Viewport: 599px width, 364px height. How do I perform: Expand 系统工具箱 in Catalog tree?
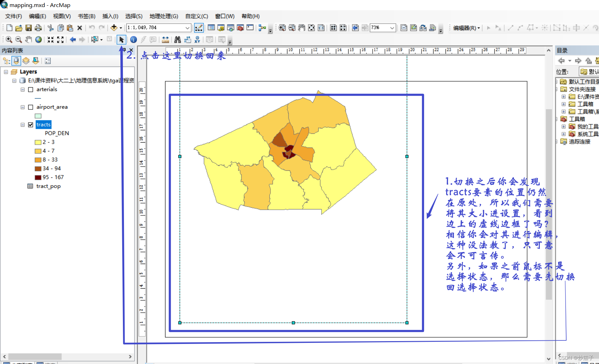(564, 134)
